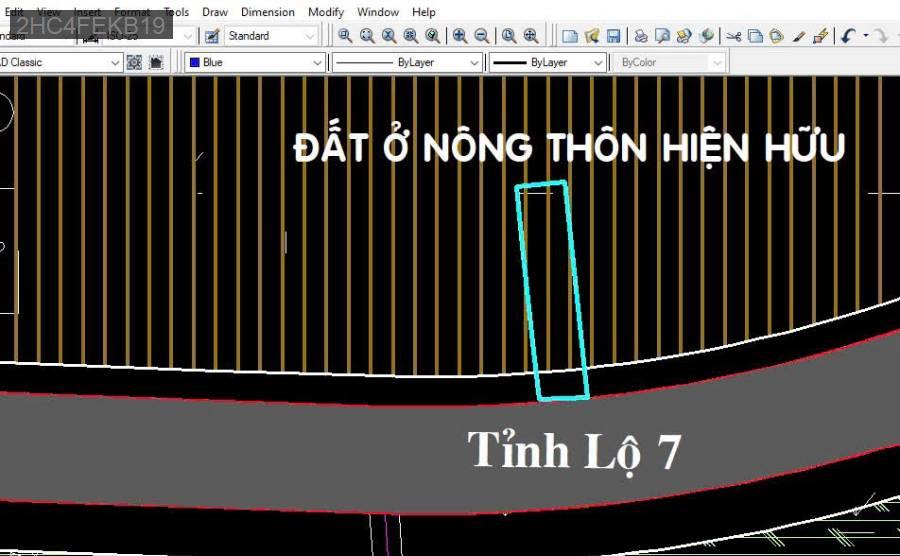Click the ByColor plot style dropdown

point(670,62)
